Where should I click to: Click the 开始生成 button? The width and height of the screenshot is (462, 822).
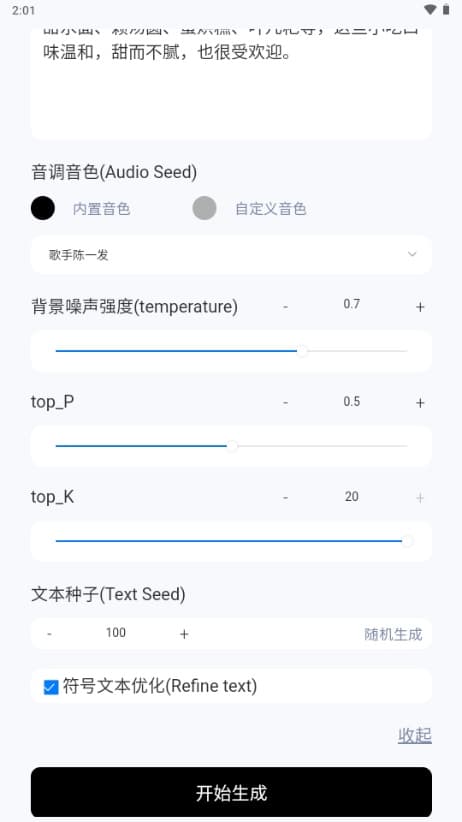pos(231,792)
